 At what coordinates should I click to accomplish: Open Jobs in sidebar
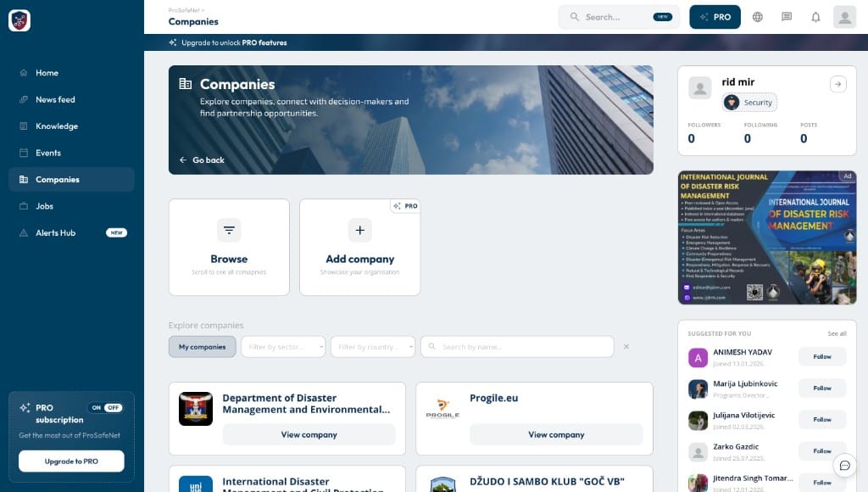71,205
